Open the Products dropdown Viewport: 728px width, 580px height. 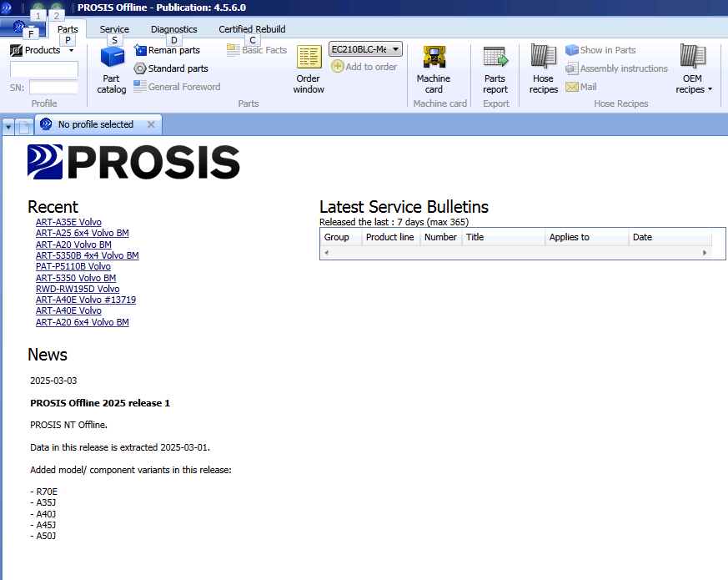click(42, 50)
